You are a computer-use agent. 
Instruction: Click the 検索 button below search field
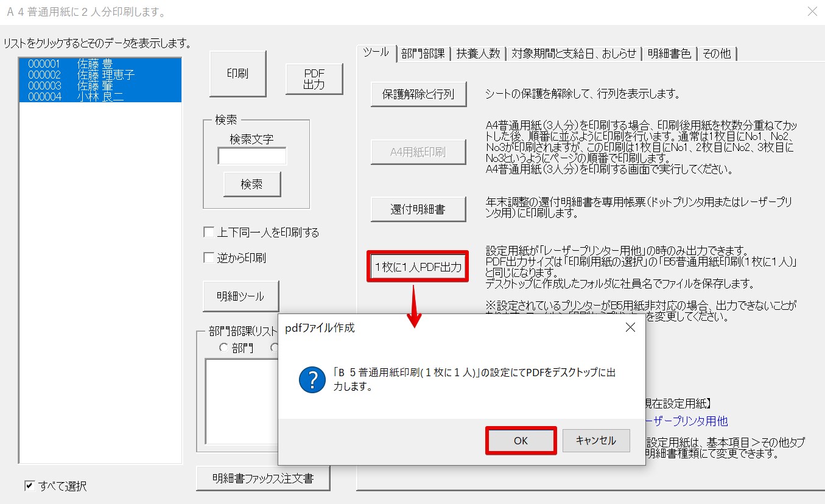click(252, 184)
